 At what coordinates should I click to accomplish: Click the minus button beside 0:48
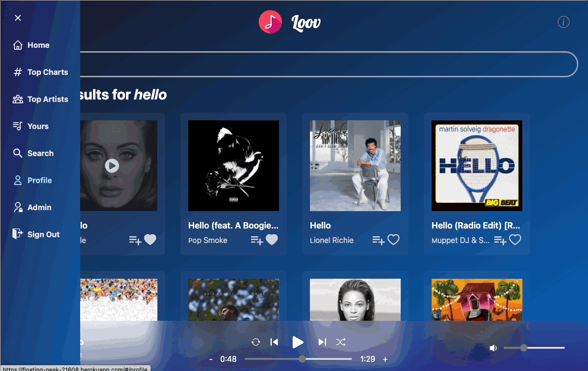tap(211, 359)
